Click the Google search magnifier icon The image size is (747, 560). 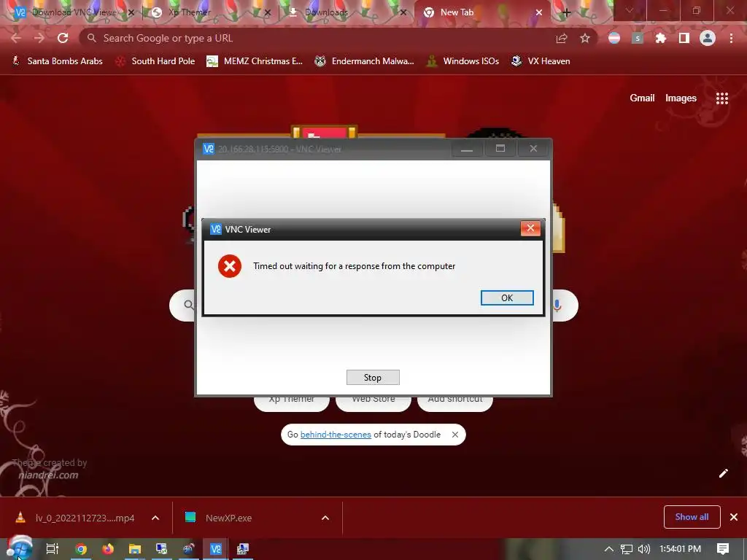[x=189, y=305]
